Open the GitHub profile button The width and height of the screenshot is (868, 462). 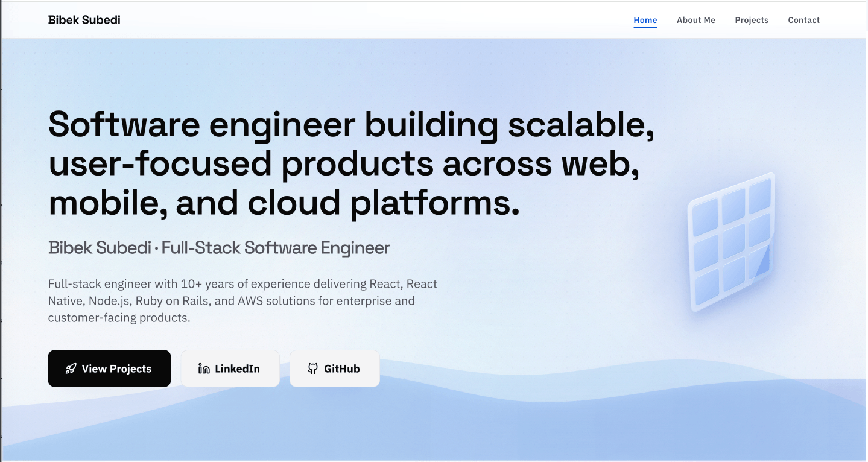(x=335, y=369)
